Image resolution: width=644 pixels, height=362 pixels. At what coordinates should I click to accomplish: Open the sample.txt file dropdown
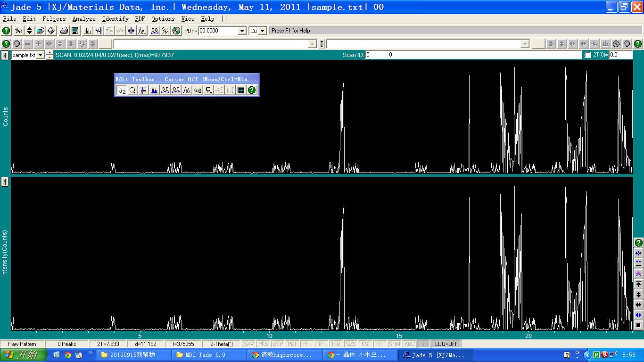click(41, 55)
